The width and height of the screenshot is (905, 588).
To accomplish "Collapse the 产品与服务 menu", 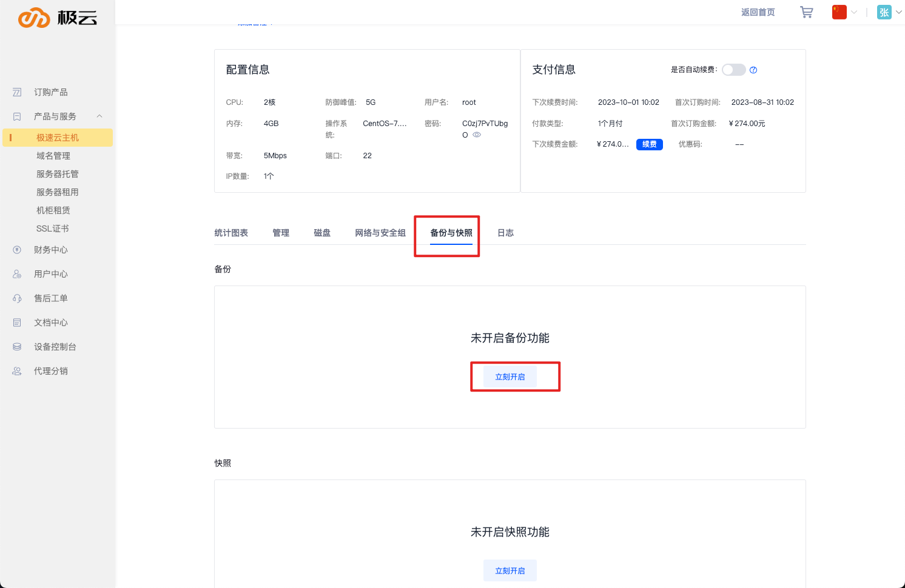I will click(x=99, y=116).
